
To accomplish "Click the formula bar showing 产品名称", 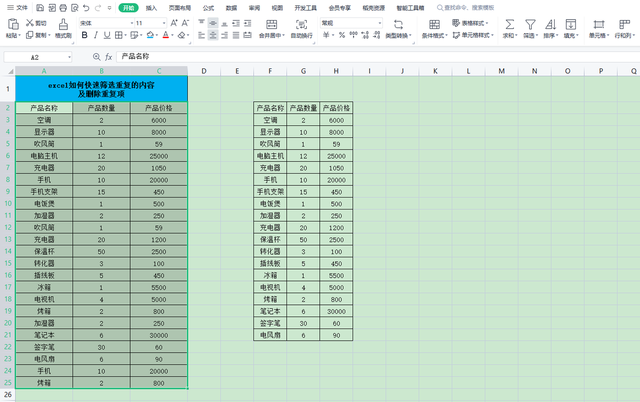I will [378, 57].
